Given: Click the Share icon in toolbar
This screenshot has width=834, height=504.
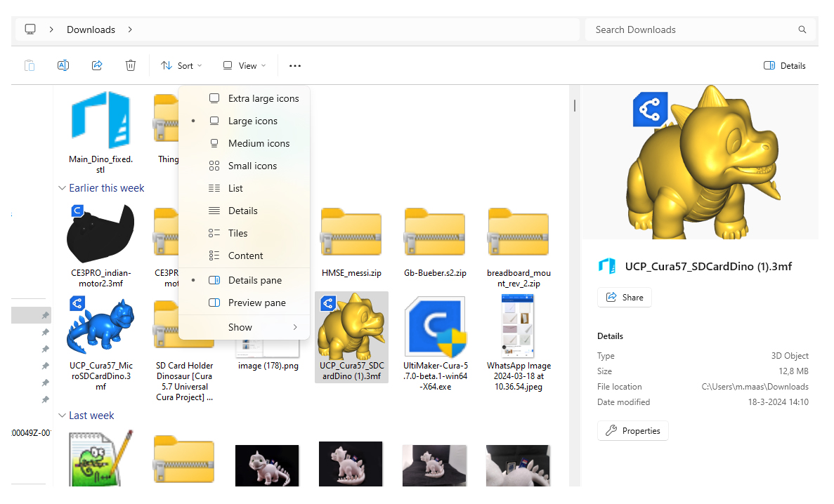Looking at the screenshot, I should click(97, 65).
